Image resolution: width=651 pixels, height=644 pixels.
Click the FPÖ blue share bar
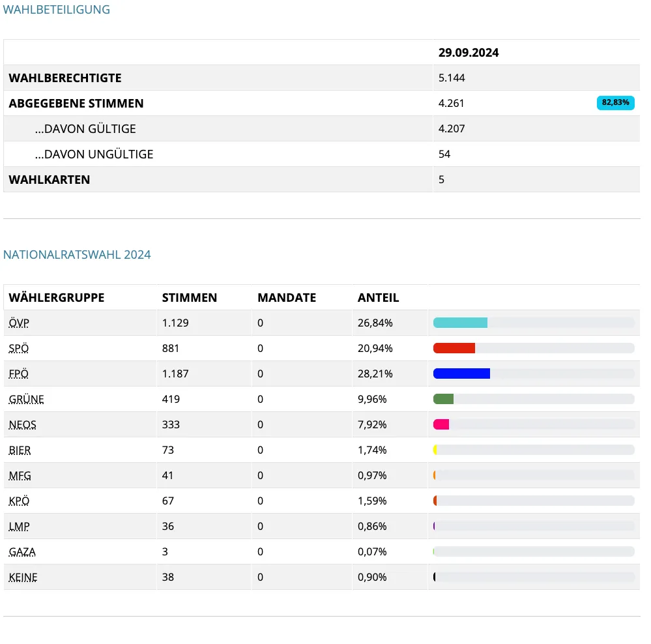pyautogui.click(x=461, y=373)
